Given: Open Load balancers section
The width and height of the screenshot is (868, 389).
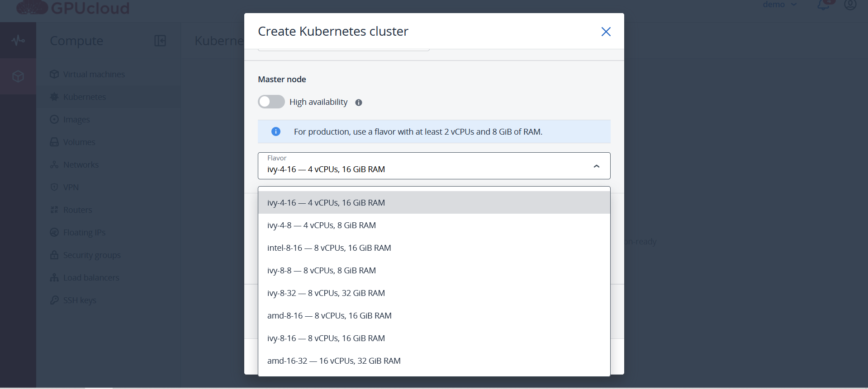Looking at the screenshot, I should click(91, 277).
